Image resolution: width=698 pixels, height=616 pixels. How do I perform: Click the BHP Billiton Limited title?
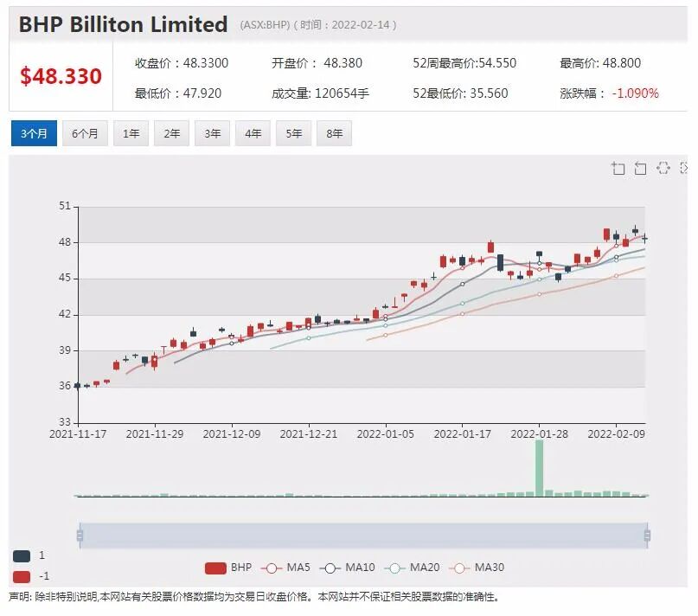[x=124, y=24]
